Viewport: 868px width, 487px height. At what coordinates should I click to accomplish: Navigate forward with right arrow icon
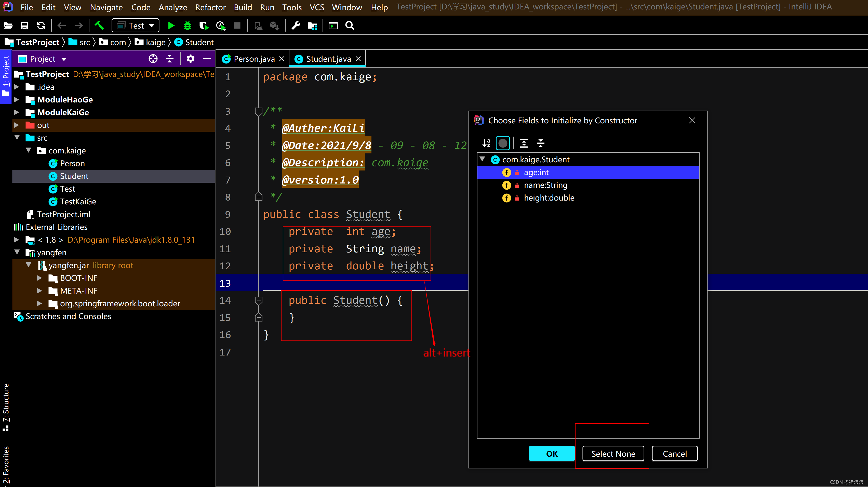(78, 26)
